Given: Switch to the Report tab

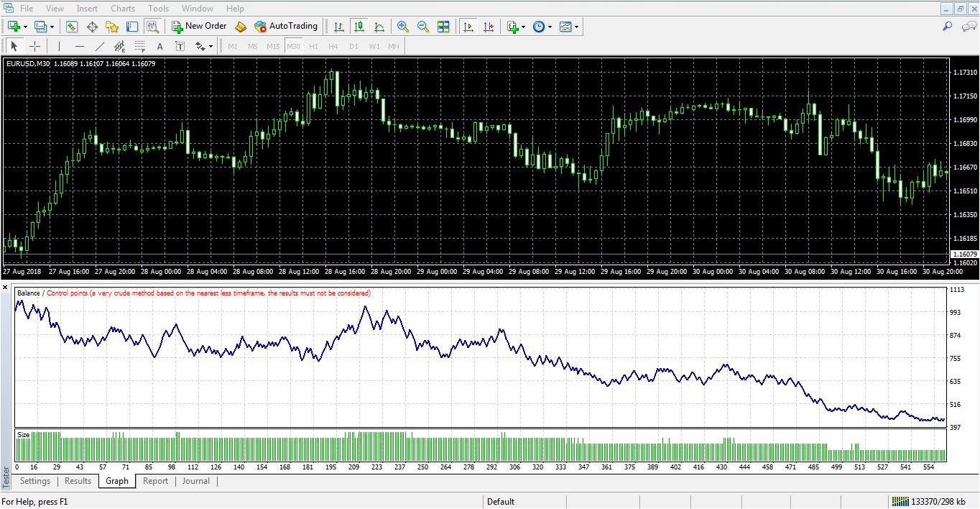Looking at the screenshot, I should pos(155,481).
